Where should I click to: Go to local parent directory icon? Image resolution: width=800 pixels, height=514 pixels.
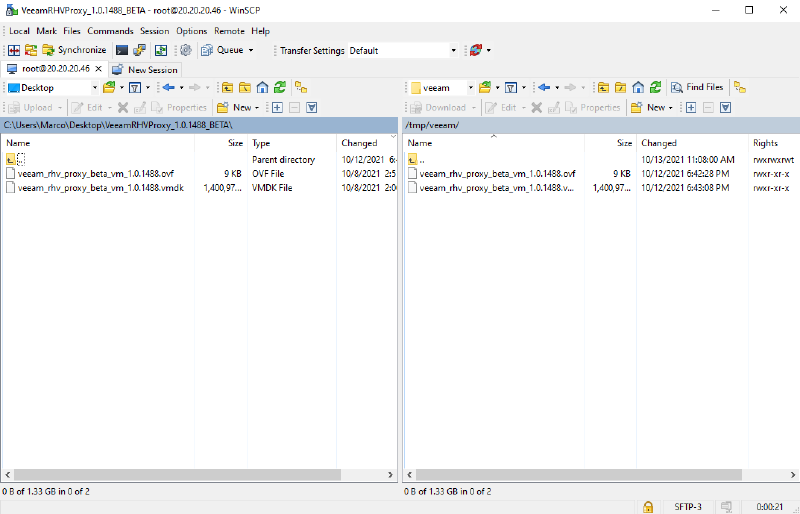tap(228, 88)
